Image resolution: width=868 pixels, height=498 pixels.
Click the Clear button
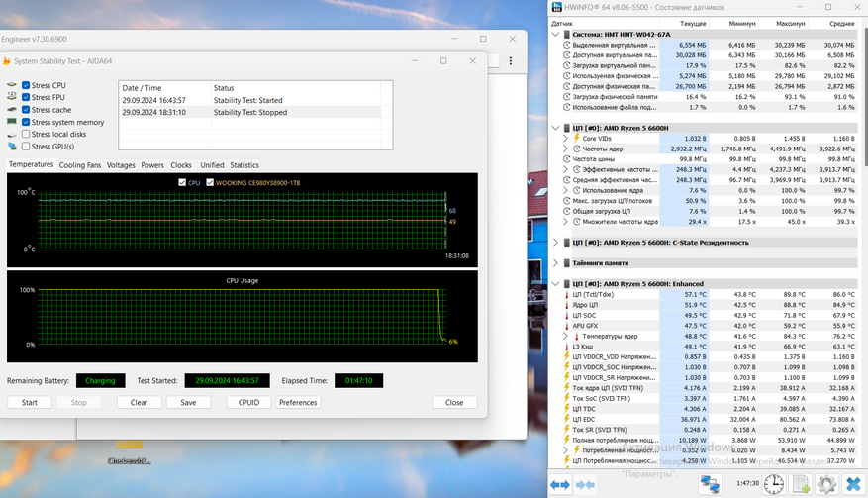pos(139,403)
